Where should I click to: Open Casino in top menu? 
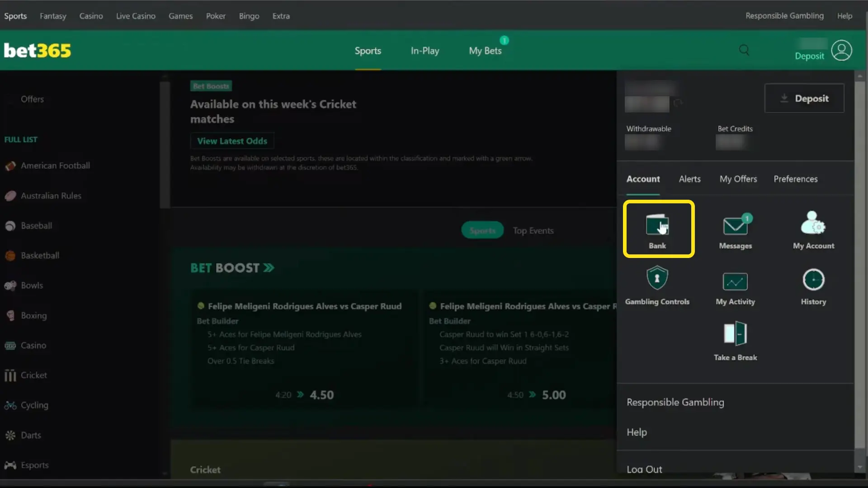coord(91,16)
